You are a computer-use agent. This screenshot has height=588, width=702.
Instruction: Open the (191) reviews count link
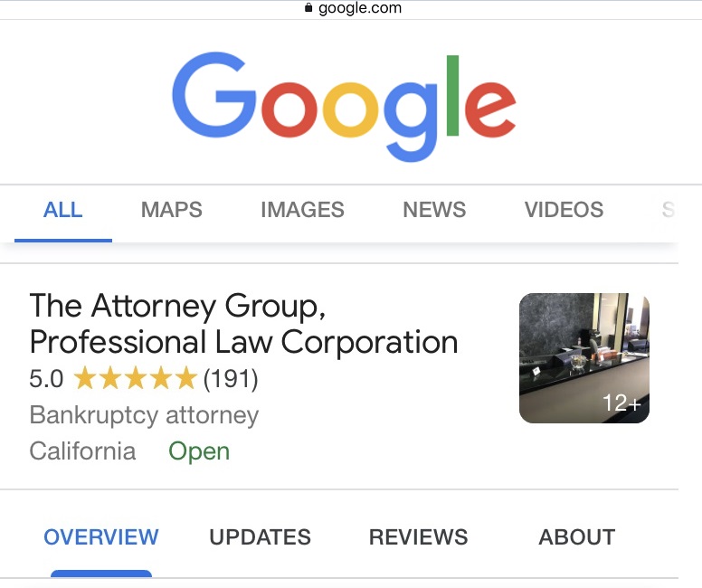click(x=231, y=379)
